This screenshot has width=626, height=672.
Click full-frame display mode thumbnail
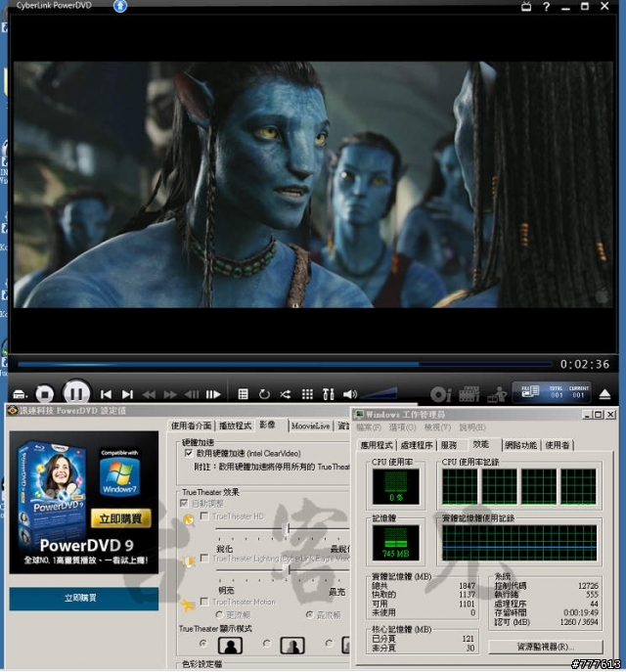tap(231, 646)
